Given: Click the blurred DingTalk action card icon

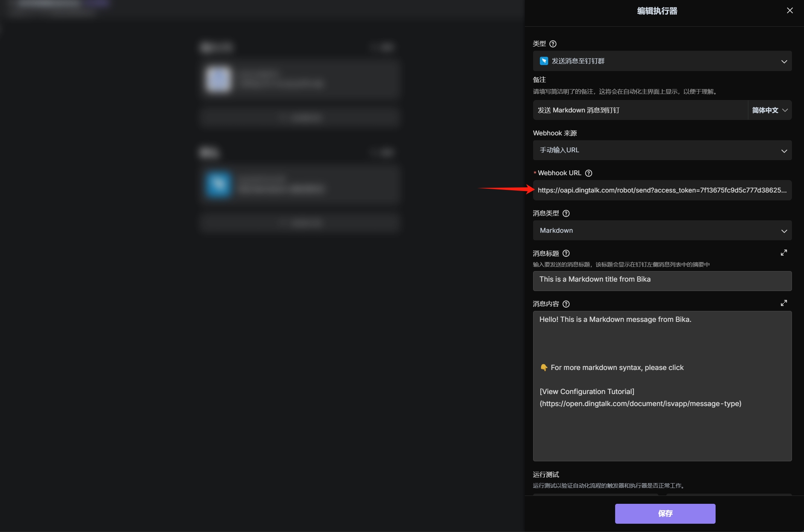Looking at the screenshot, I should pos(218,185).
